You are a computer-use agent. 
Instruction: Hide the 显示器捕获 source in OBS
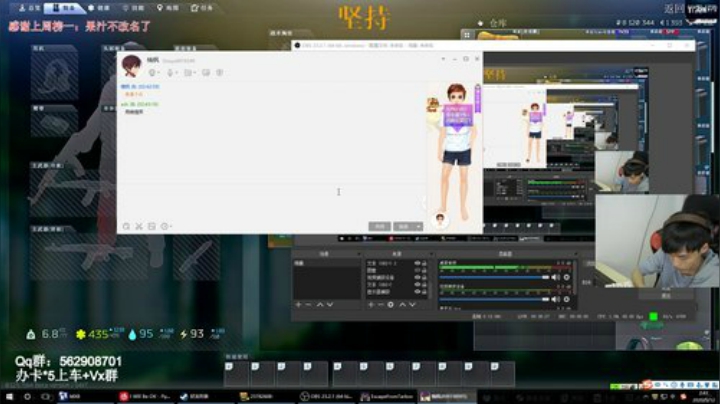coord(417,292)
